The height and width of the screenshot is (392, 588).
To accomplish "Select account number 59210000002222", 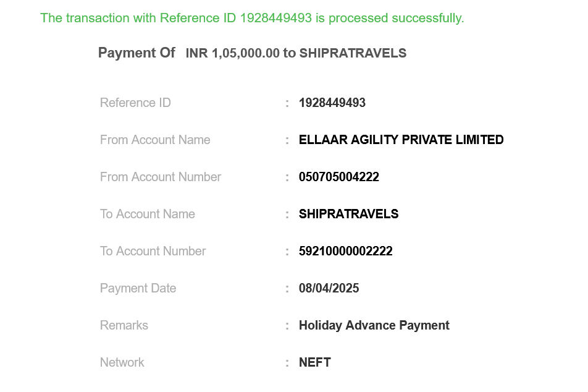I will 345,251.
